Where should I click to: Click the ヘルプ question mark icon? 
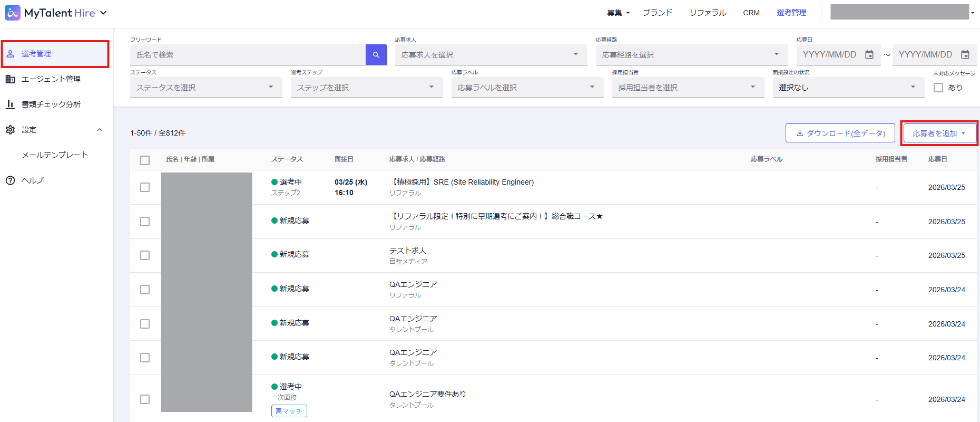coord(11,180)
